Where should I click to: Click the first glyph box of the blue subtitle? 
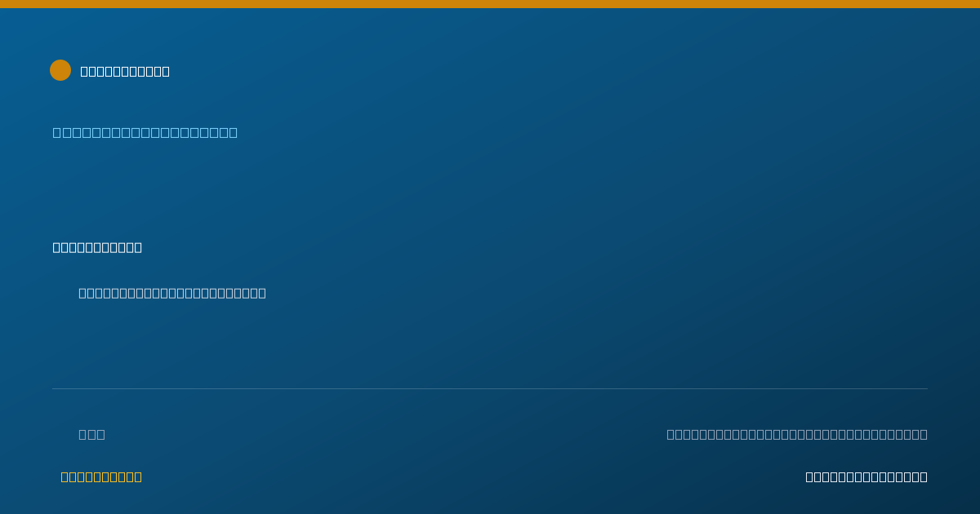[57, 132]
